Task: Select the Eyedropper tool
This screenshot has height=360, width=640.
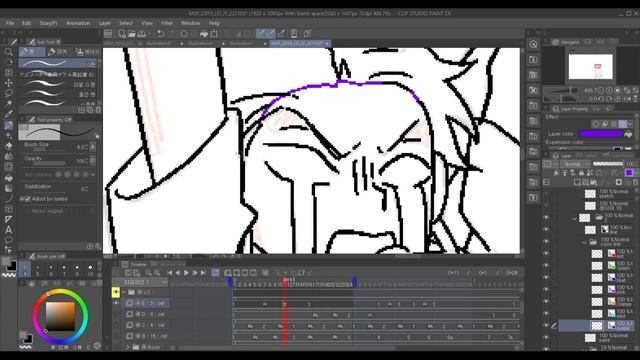Action: [x=8, y=114]
